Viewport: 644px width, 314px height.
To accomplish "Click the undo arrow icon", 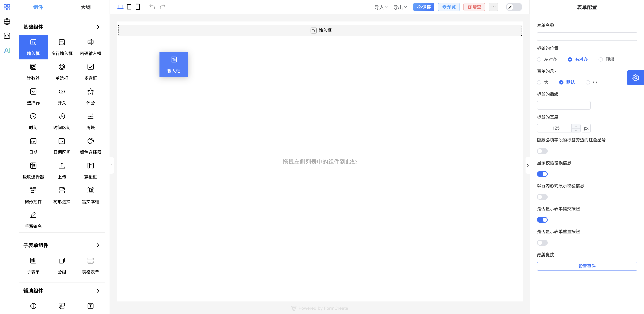I will point(152,7).
